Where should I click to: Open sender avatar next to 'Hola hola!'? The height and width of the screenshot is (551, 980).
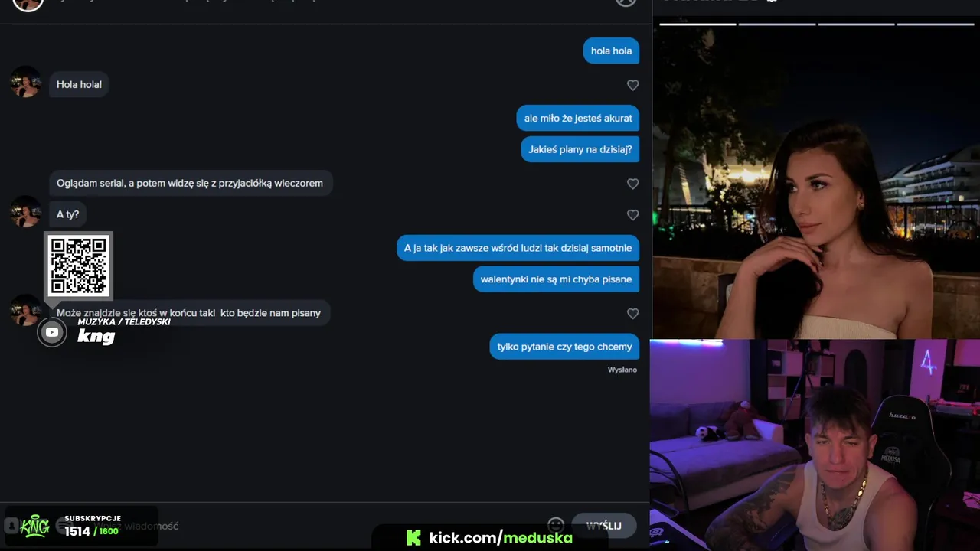tap(25, 82)
